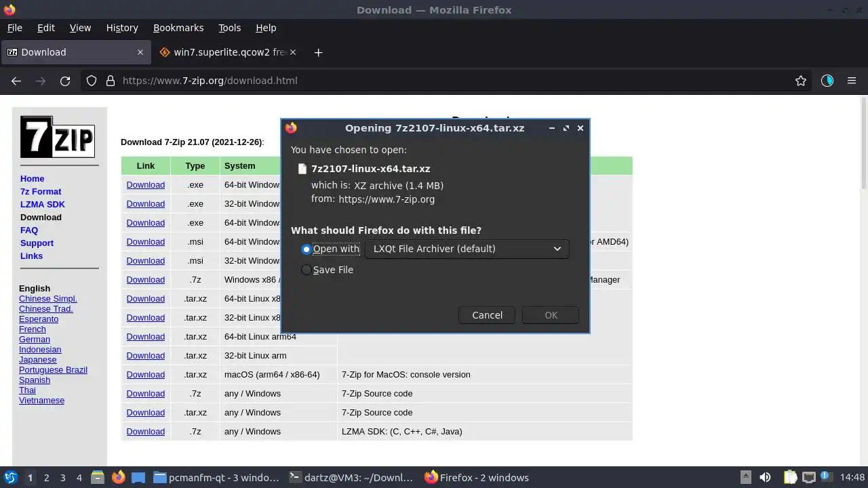The image size is (868, 488).
Task: Click the page vertical scrollbar
Action: click(x=863, y=142)
